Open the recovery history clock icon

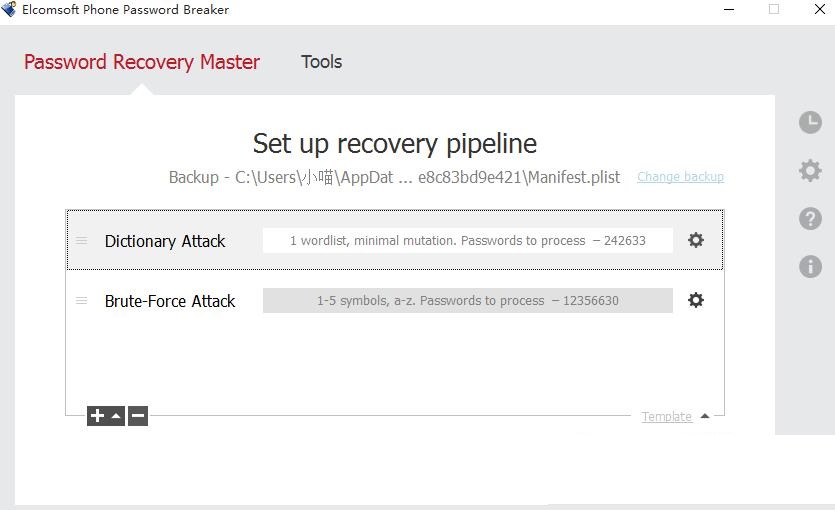(810, 122)
